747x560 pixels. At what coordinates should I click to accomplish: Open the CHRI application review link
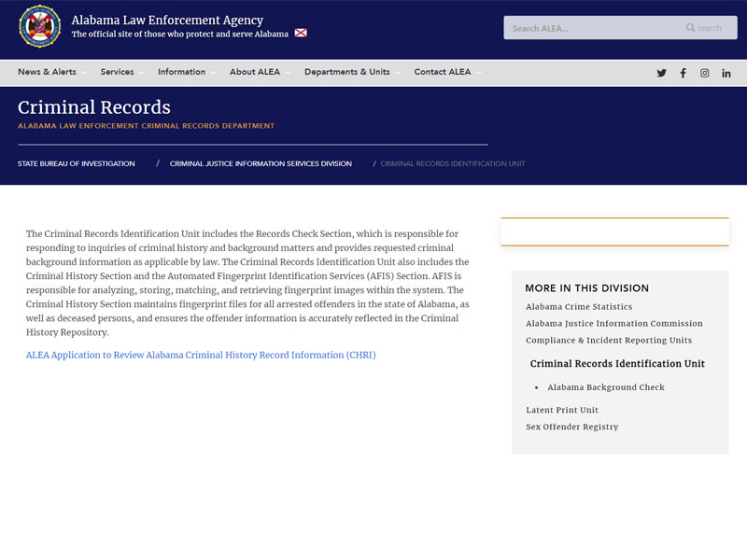coord(200,355)
